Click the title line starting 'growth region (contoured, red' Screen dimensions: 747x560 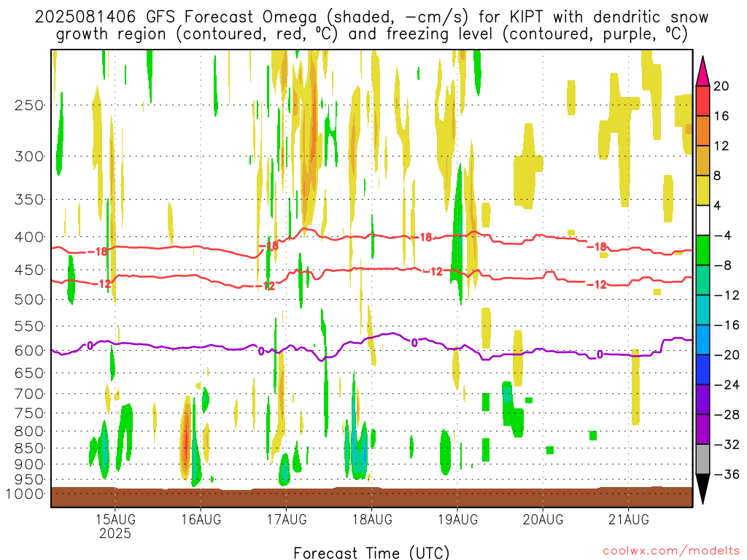tap(372, 34)
